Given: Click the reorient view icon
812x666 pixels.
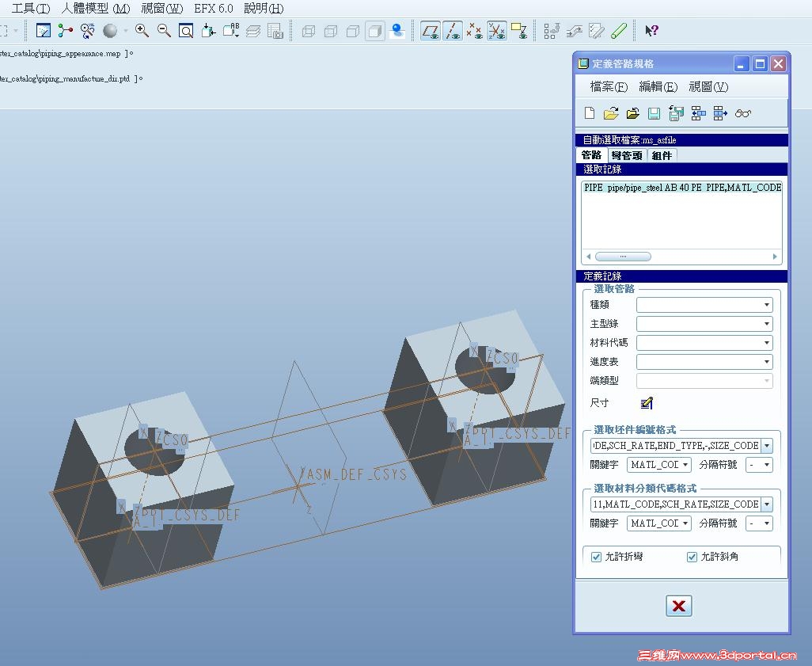Looking at the screenshot, I should coord(208,31).
